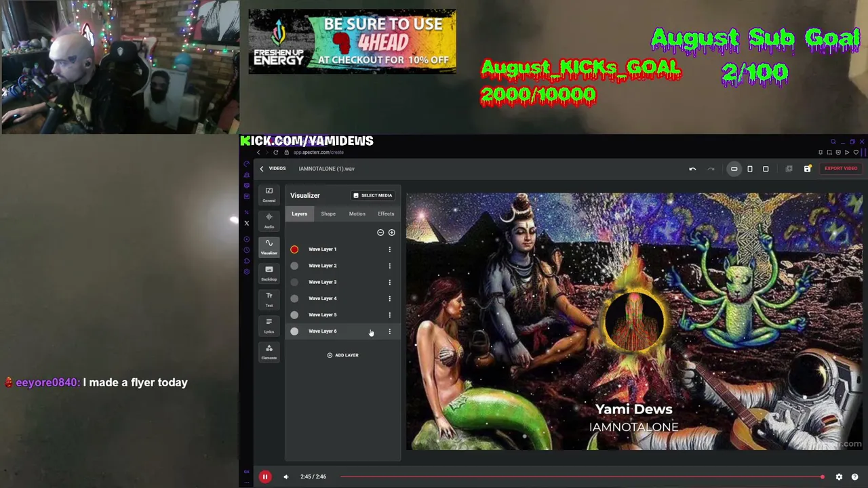The height and width of the screenshot is (488, 868).
Task: Click the Wave Layer 5 name
Action: coord(322,314)
